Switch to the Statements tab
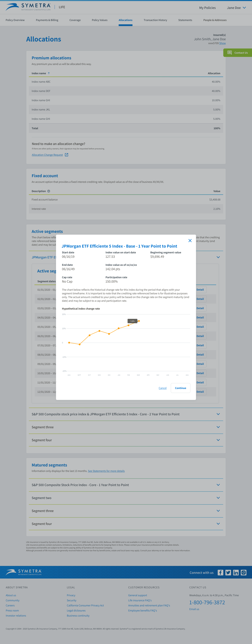The image size is (252, 644). point(185,20)
